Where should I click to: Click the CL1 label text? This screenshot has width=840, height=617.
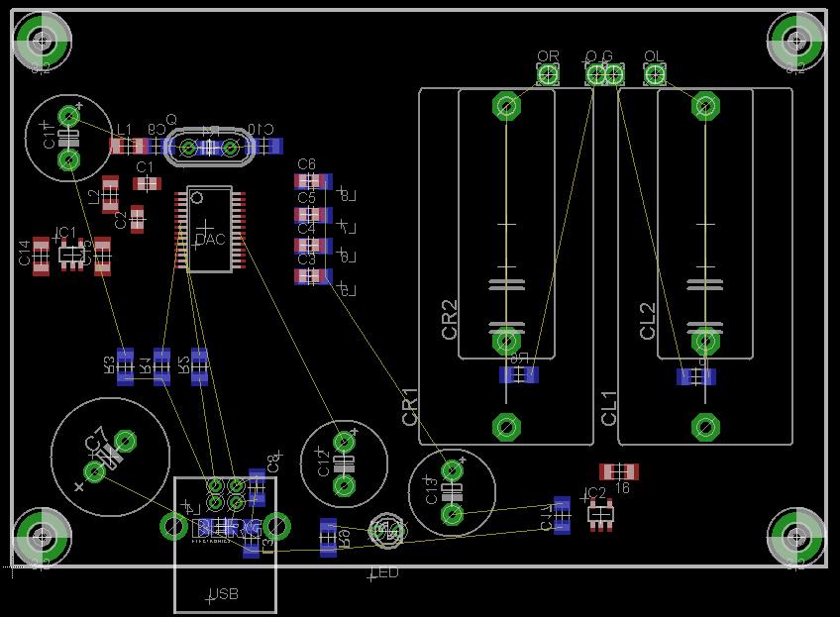pos(608,409)
